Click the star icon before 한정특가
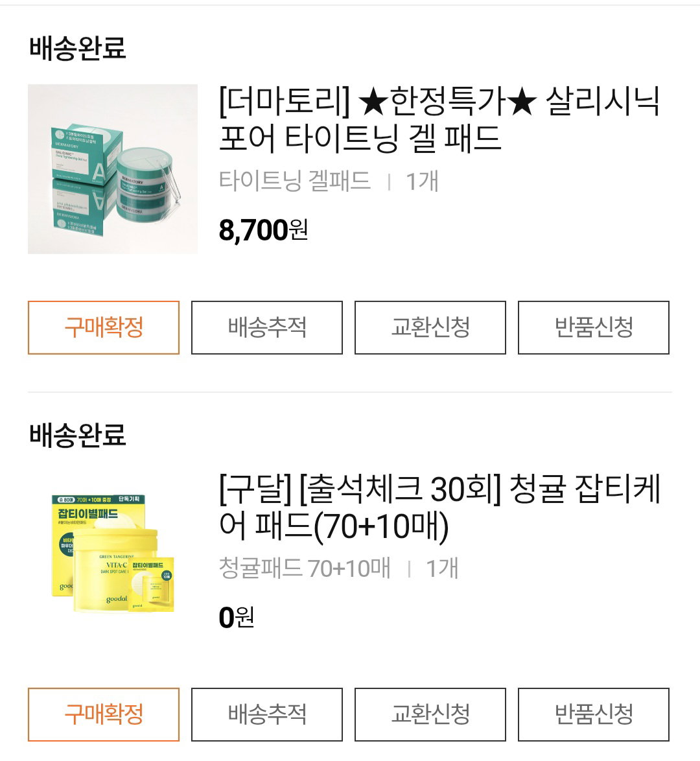This screenshot has height=761, width=700. coord(373,102)
